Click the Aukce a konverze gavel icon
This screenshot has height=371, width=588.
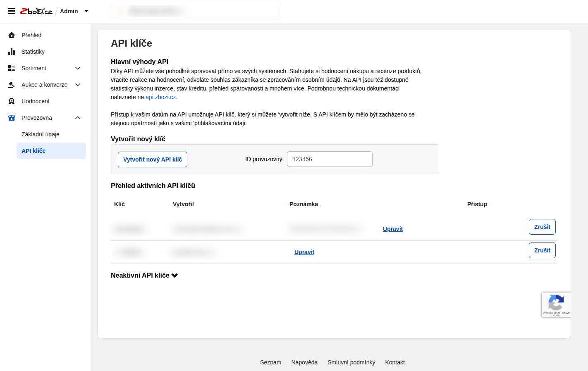(x=12, y=85)
